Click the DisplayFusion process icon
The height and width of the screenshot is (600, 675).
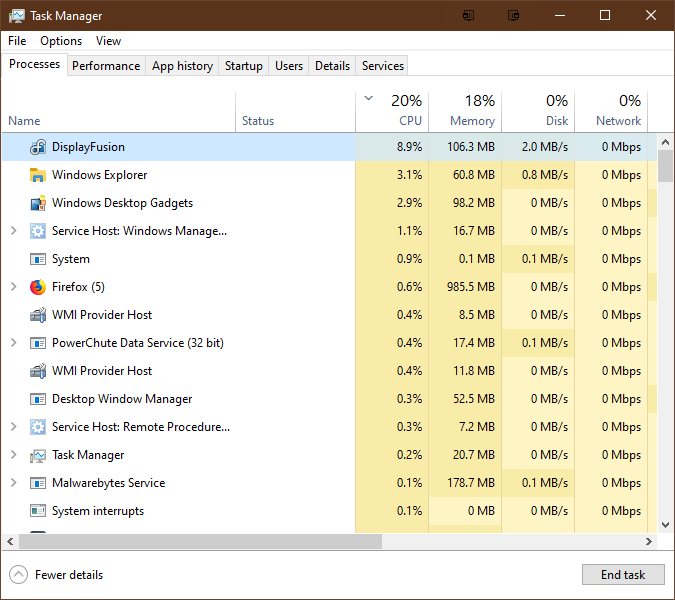pyautogui.click(x=38, y=147)
